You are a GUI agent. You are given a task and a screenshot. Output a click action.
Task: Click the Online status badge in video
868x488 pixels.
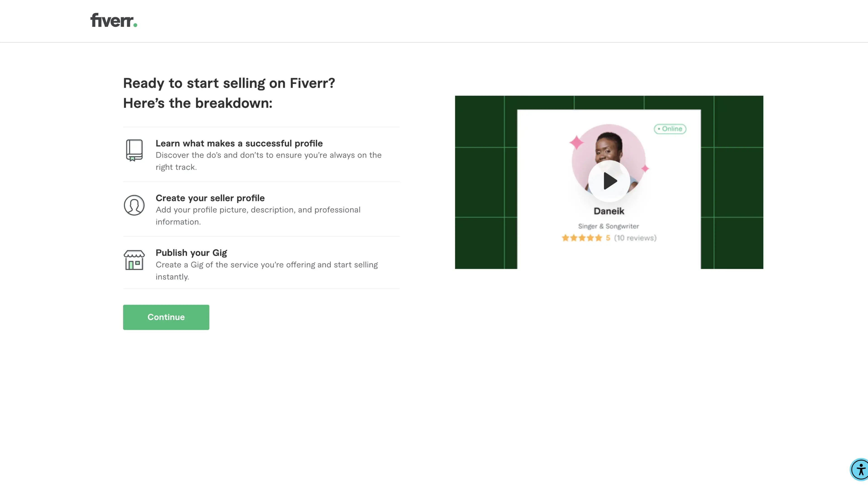[x=670, y=129]
